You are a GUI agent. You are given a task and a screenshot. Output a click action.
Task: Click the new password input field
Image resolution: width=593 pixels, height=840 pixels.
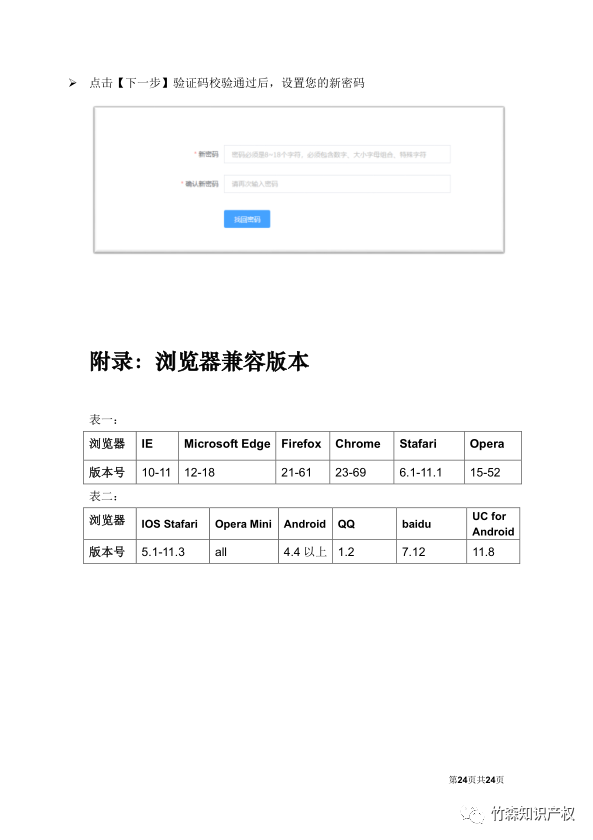(x=337, y=154)
